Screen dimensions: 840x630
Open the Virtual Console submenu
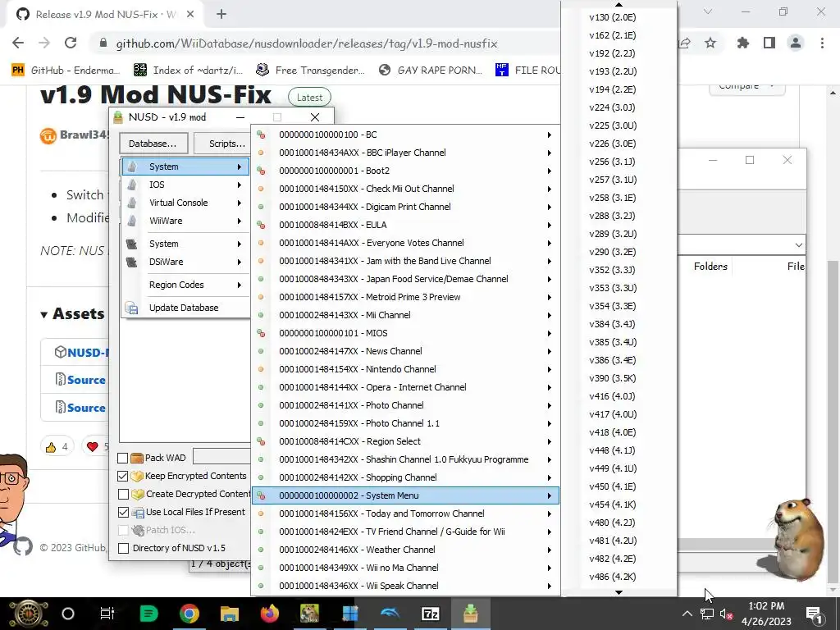coord(185,203)
